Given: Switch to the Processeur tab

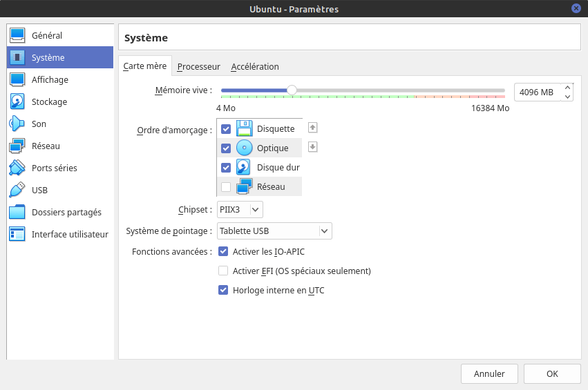Looking at the screenshot, I should (199, 67).
